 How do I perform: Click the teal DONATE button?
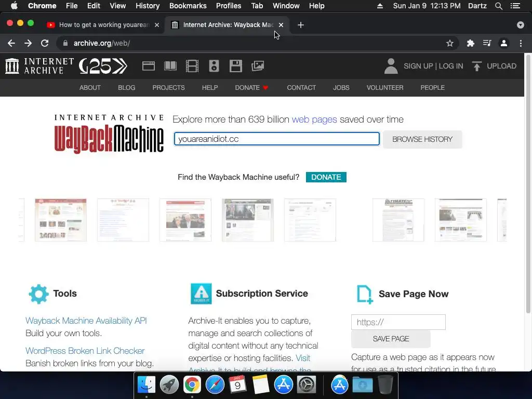point(326,177)
